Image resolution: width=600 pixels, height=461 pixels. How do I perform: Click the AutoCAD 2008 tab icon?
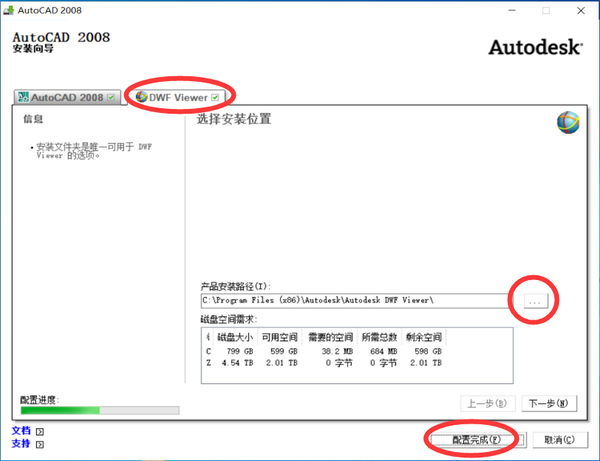pos(24,97)
